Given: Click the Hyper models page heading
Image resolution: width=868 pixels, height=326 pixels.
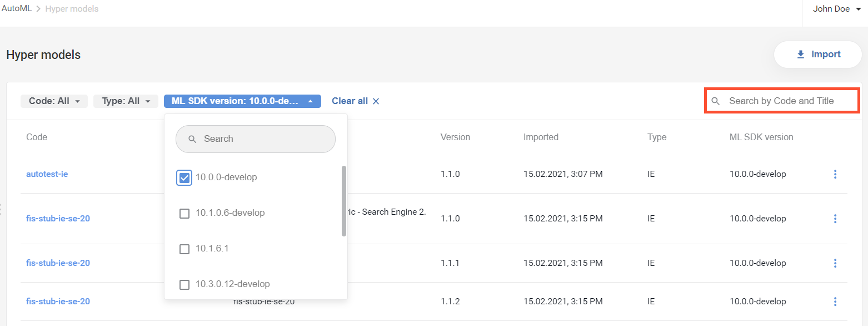Looking at the screenshot, I should tap(43, 55).
